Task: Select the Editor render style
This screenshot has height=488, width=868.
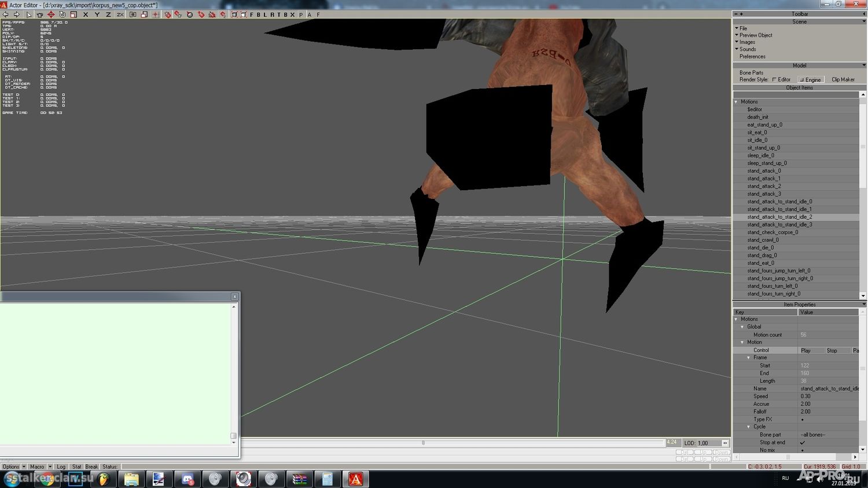Action: [x=781, y=80]
